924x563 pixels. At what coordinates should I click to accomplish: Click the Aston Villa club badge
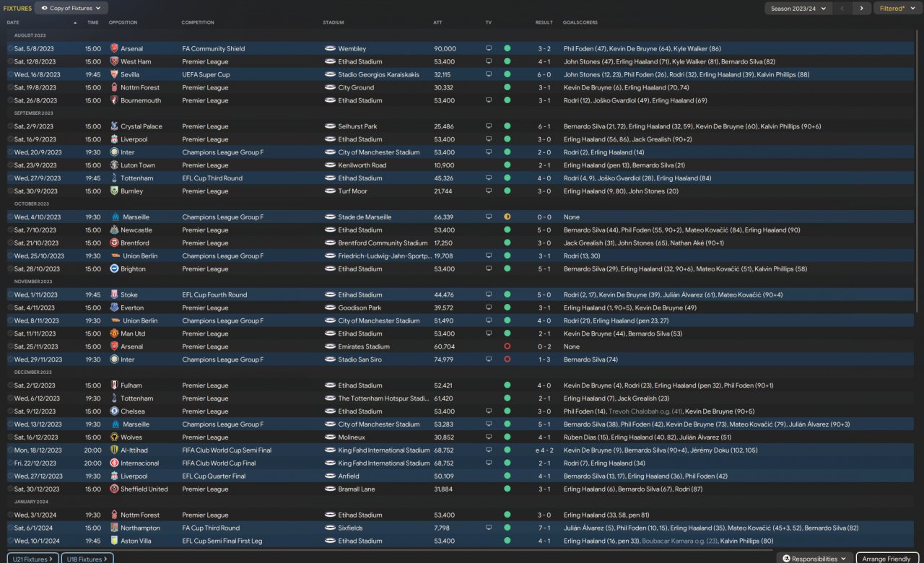pyautogui.click(x=114, y=541)
